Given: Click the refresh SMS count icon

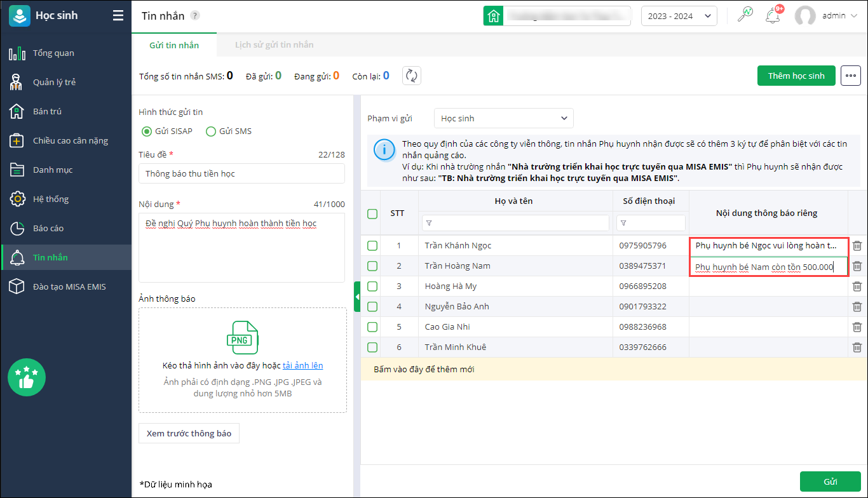Looking at the screenshot, I should point(412,76).
